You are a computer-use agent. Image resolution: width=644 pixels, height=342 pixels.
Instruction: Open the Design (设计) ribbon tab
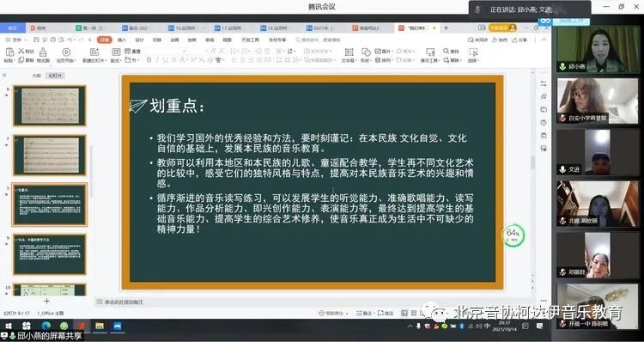pos(139,40)
